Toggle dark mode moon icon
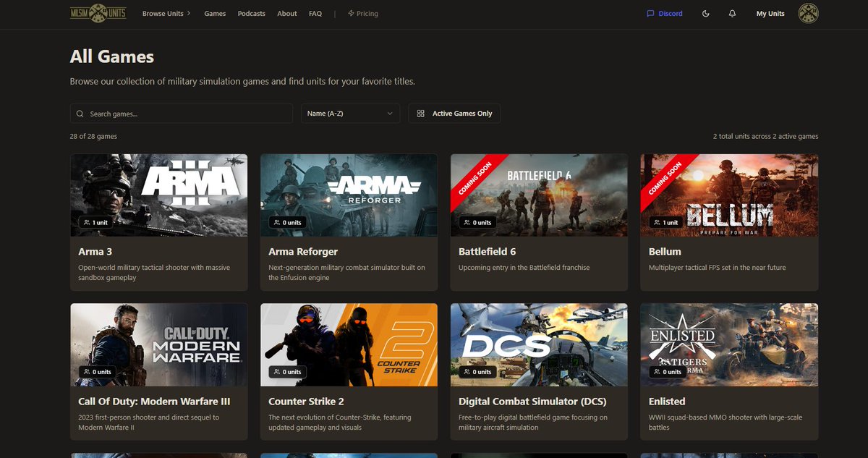The width and height of the screenshot is (868, 458). coord(706,14)
